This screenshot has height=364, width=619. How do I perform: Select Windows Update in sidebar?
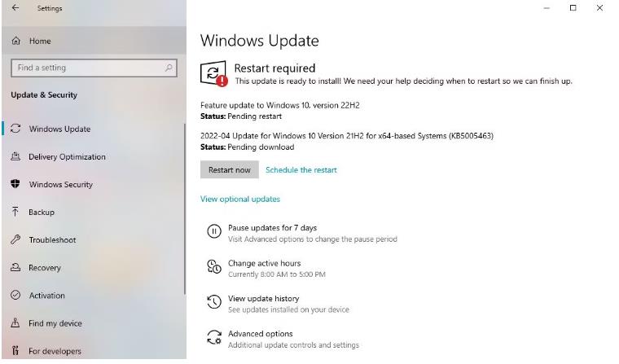[x=94, y=129]
